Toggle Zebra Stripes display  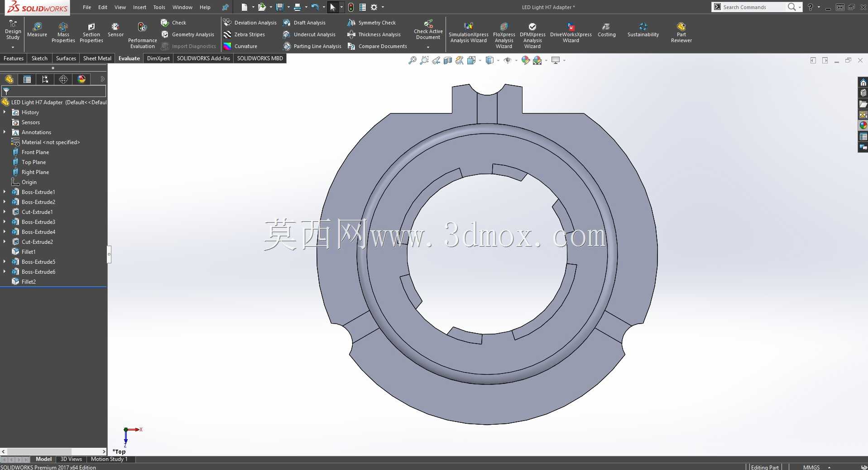[245, 34]
